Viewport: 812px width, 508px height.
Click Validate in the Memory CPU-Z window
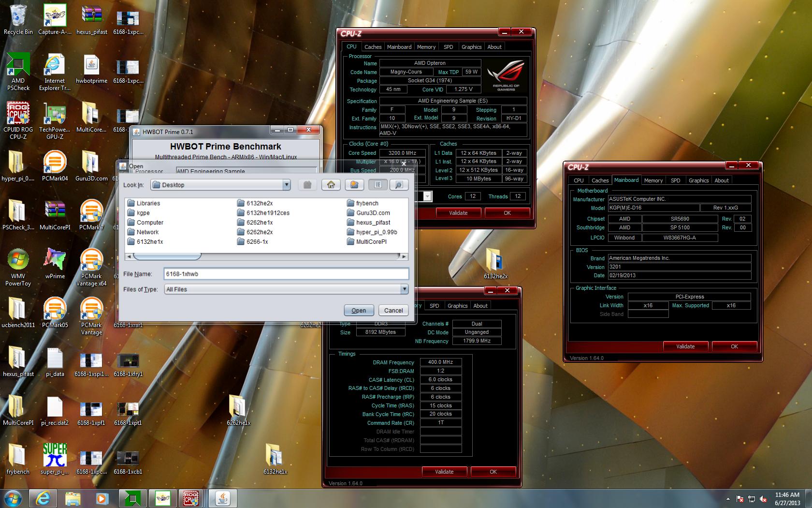coord(444,472)
